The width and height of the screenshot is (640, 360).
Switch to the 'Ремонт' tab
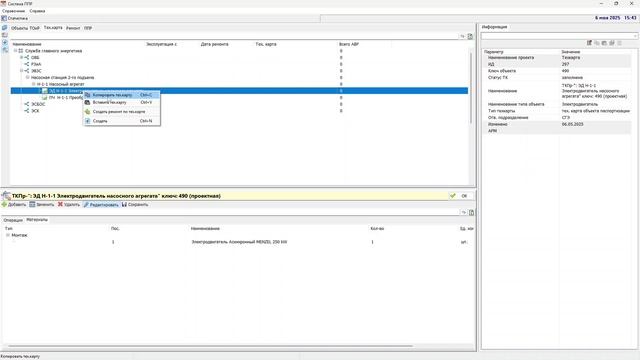(x=73, y=28)
